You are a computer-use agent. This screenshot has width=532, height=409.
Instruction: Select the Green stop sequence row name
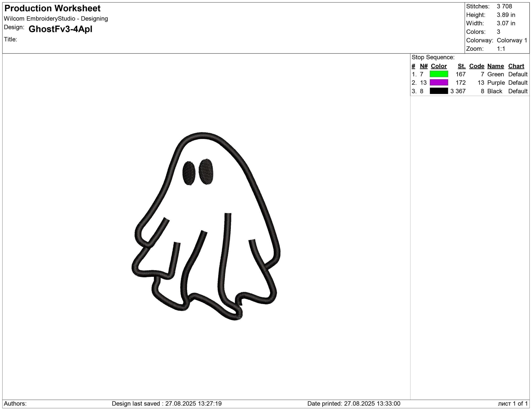(495, 74)
